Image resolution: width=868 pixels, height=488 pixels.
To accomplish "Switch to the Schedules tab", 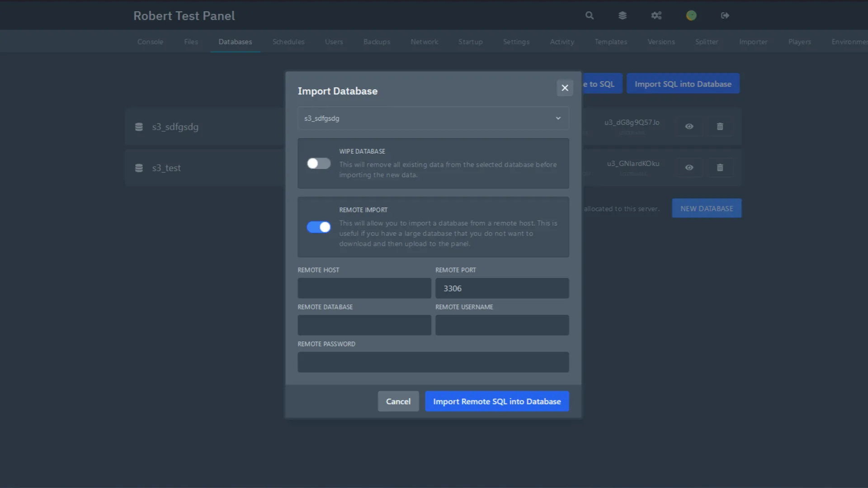I will tap(288, 42).
